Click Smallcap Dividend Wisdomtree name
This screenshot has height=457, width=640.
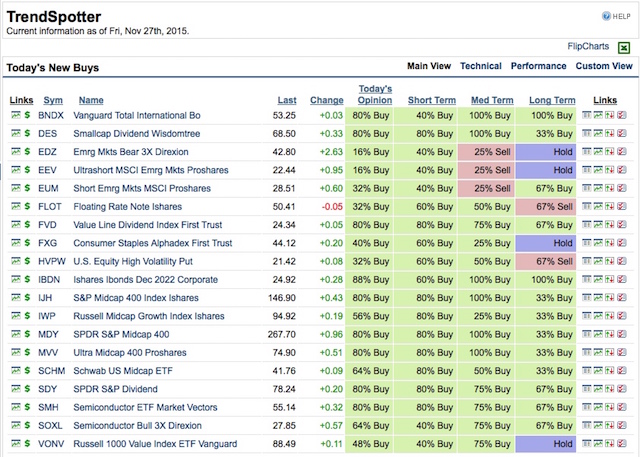click(137, 134)
